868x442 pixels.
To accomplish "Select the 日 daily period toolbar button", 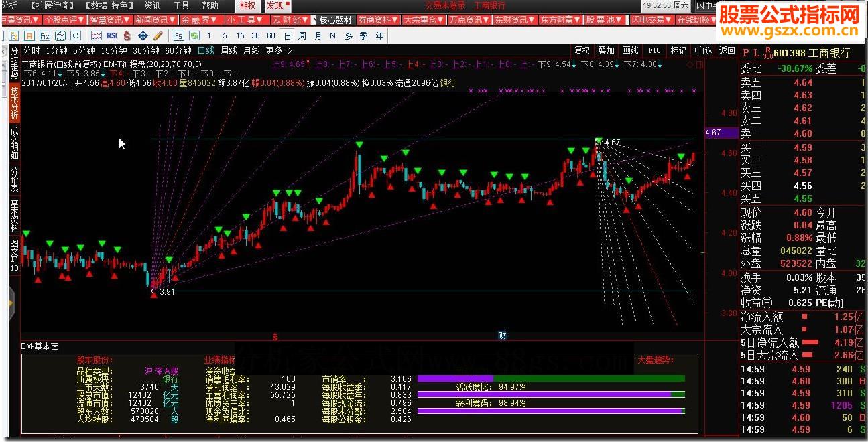I will click(288, 35).
